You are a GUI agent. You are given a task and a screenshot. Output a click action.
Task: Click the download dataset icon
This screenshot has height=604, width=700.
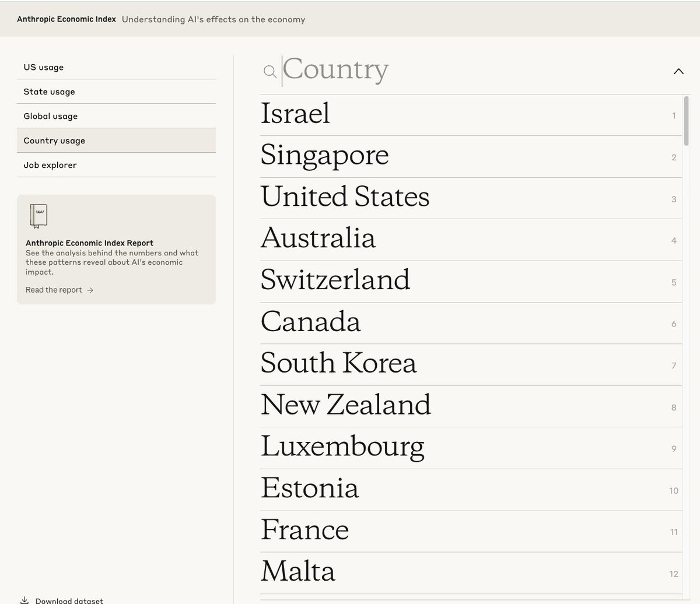pos(24,600)
